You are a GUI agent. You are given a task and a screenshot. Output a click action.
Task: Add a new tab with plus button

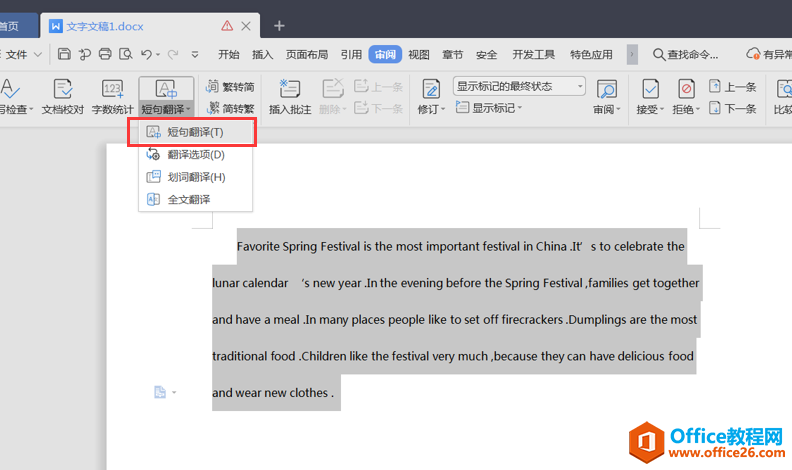(279, 26)
